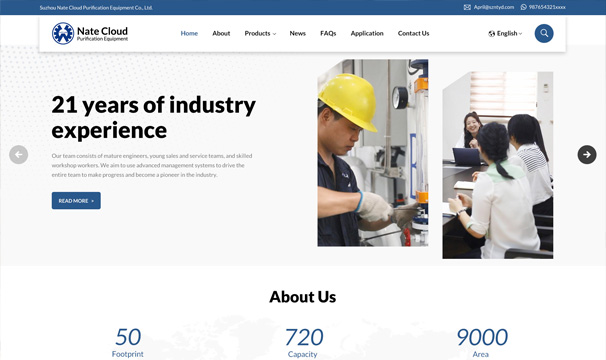This screenshot has height=360, width=606.
Task: Click the READ MORE button
Action: [x=76, y=201]
